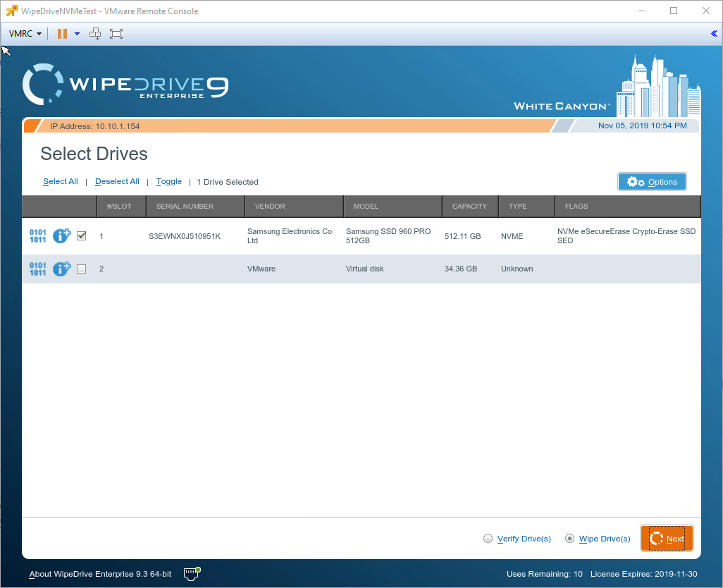The height and width of the screenshot is (588, 723).
Task: Sort by the VENDOR column header
Action: [x=294, y=206]
